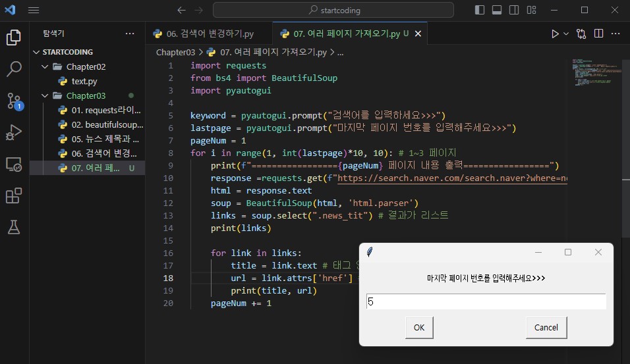Open 05. 뉴스 제목과 ... file
Image resolution: width=630 pixels, height=364 pixels.
click(87, 139)
